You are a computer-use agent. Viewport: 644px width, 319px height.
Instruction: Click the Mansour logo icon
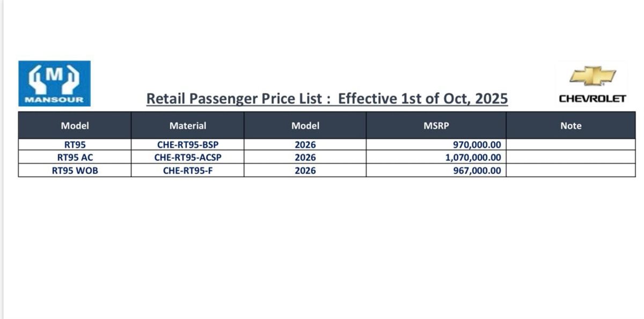click(x=54, y=83)
